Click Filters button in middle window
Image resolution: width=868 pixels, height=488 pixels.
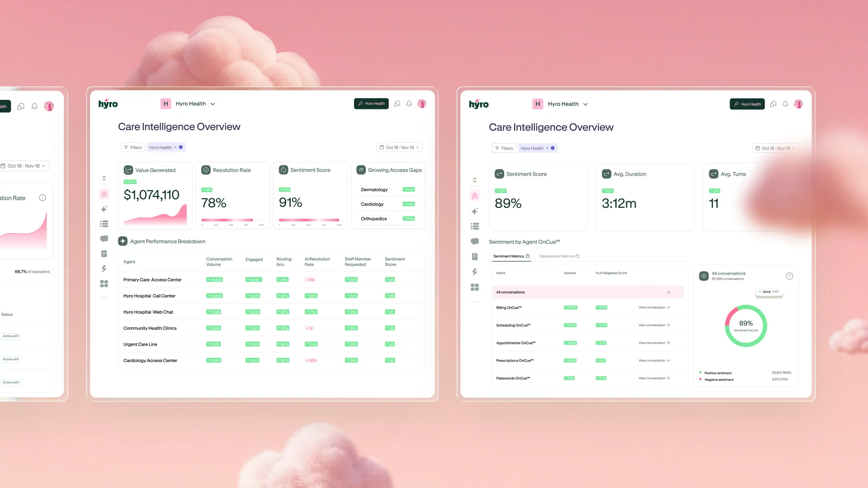tap(133, 147)
